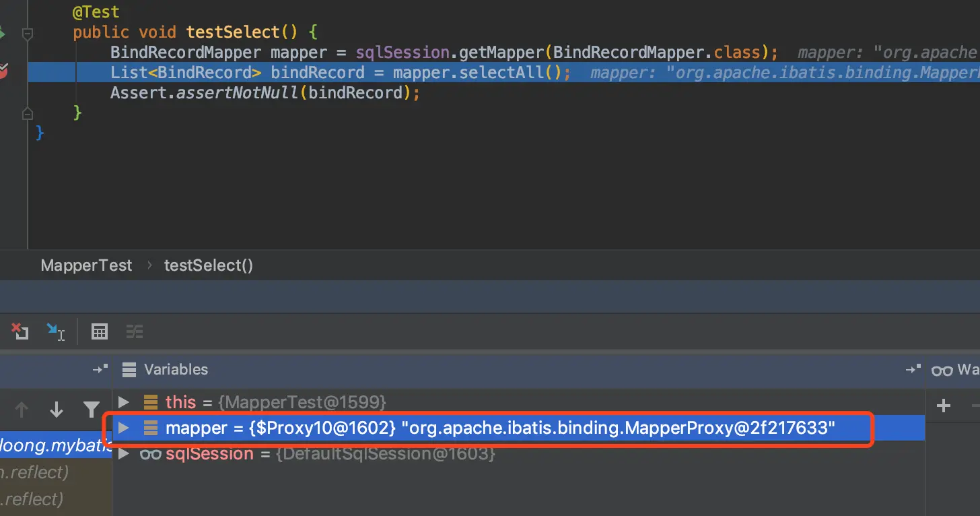Collapse the testSelect method fold marker

[28, 33]
